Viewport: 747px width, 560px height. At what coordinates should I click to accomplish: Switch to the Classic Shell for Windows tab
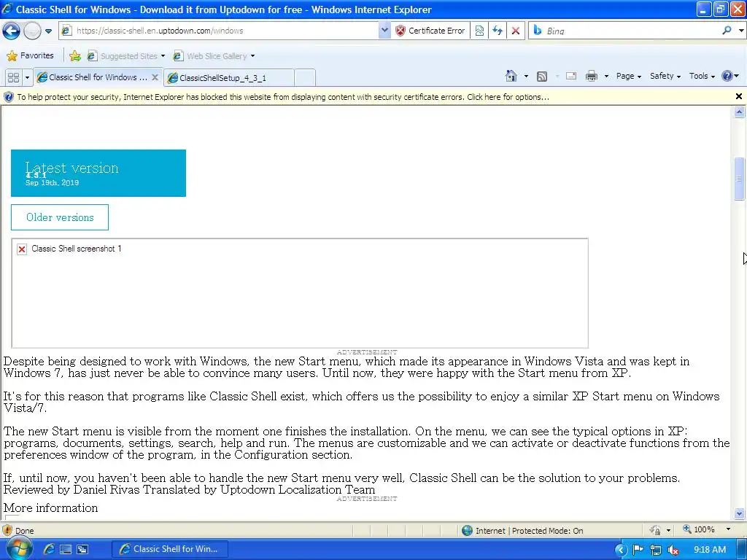pyautogui.click(x=93, y=77)
